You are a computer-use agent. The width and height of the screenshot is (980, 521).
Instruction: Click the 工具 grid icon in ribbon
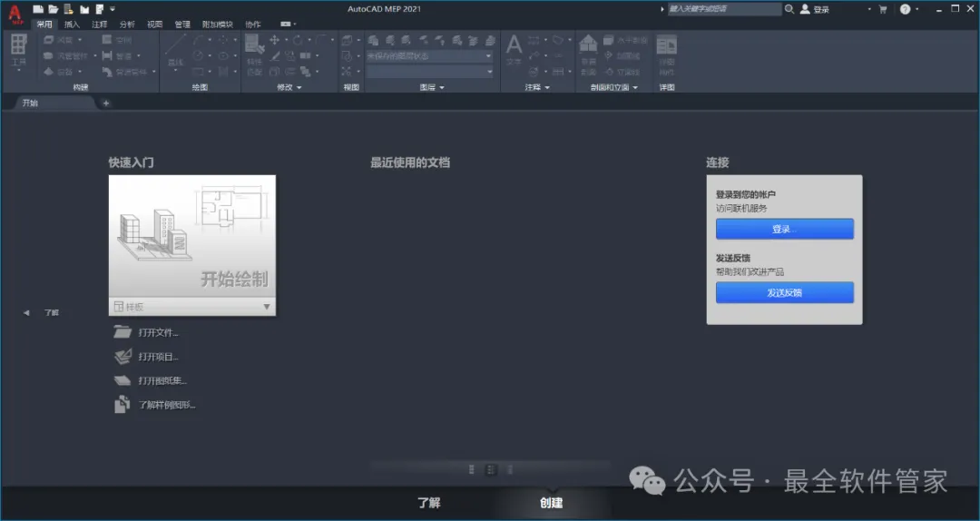click(x=19, y=44)
